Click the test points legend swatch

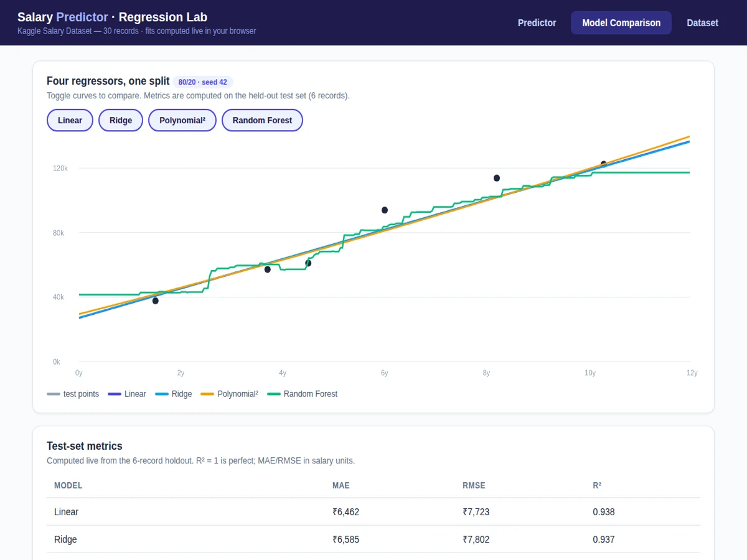coord(54,394)
